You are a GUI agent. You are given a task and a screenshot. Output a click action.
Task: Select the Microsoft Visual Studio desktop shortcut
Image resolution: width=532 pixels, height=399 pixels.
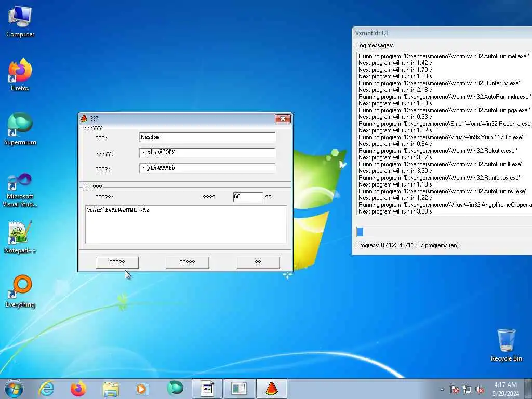[x=20, y=190]
